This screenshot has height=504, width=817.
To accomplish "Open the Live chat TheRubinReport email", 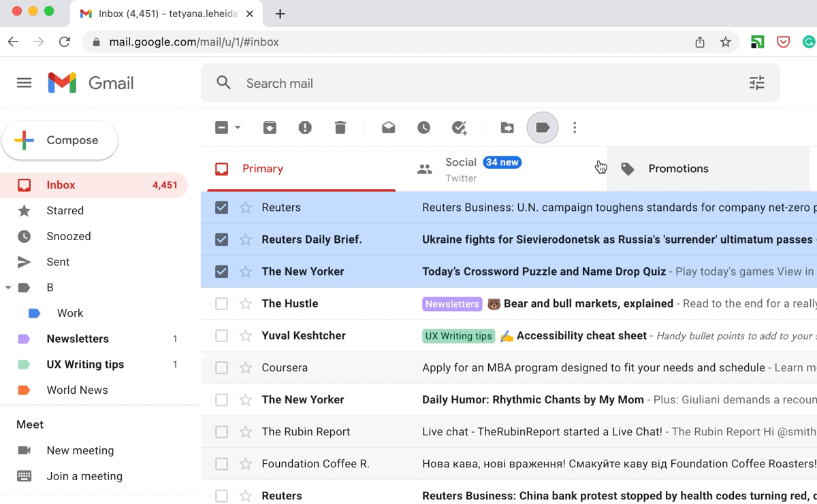I will point(542,431).
